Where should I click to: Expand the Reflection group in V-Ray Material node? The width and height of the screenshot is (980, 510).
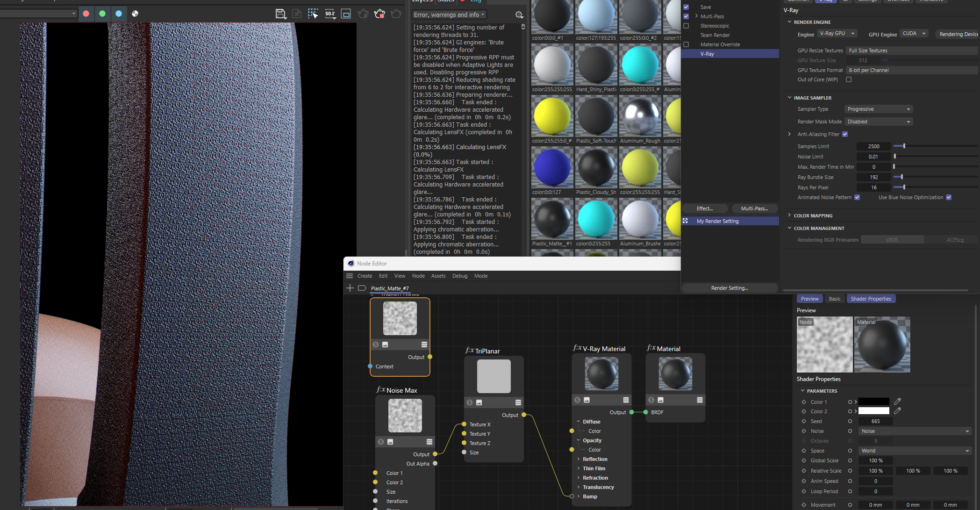coord(579,459)
